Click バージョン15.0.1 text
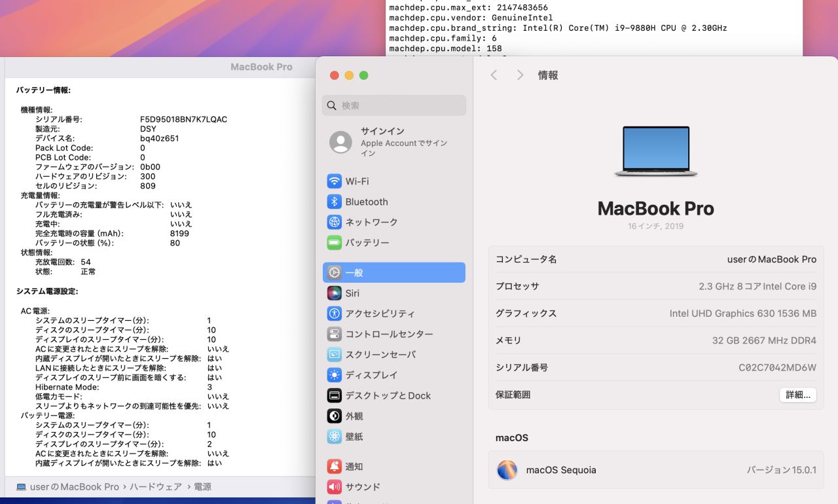Image resolution: width=838 pixels, height=504 pixels. 782,470
